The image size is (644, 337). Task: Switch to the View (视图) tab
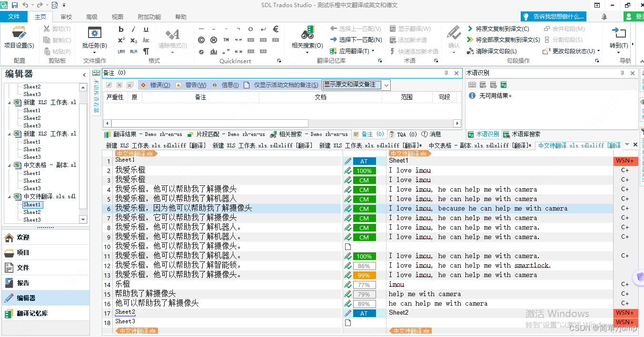point(118,17)
